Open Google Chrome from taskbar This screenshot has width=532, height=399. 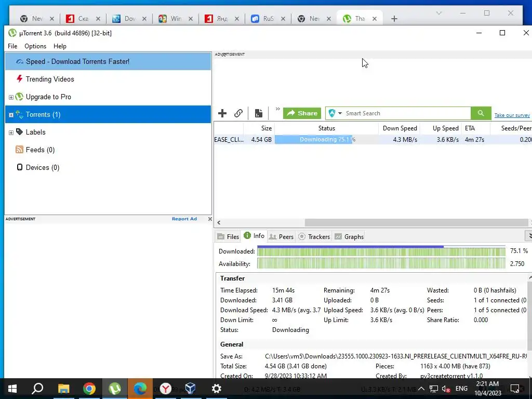click(89, 389)
